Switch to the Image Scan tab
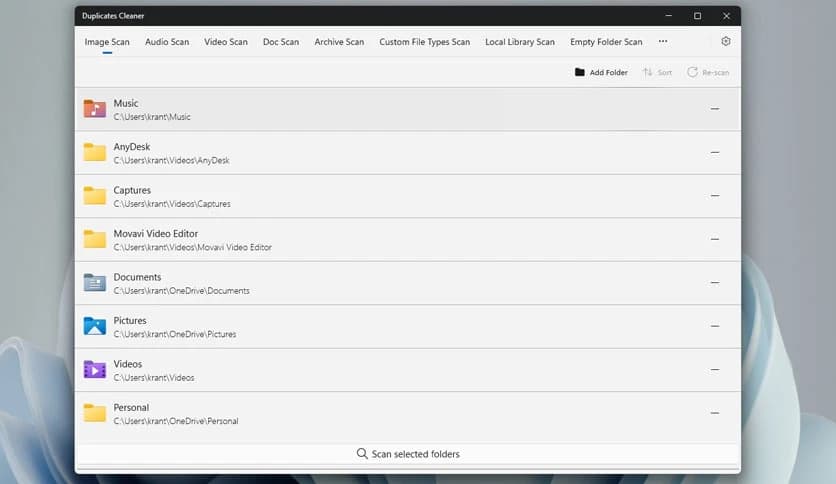Image resolution: width=836 pixels, height=484 pixels. 107,42
